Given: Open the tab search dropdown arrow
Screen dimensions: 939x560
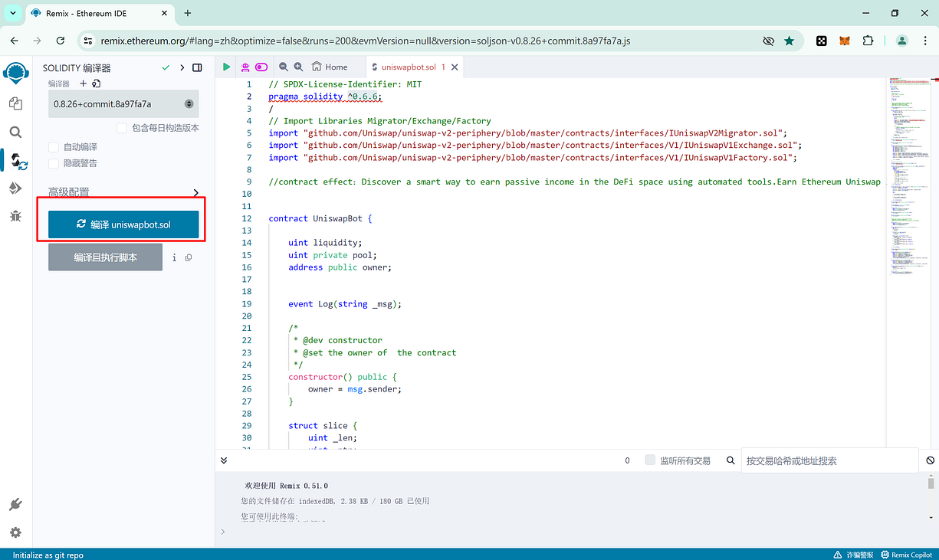Looking at the screenshot, I should coord(13,13).
